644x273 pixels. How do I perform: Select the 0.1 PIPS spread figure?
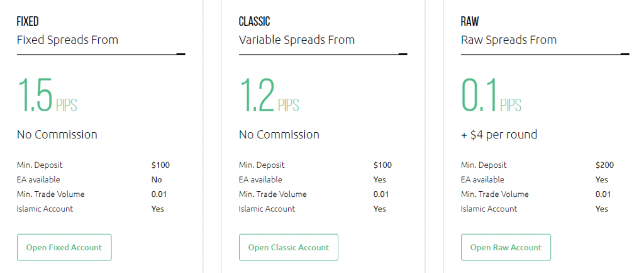click(491, 95)
